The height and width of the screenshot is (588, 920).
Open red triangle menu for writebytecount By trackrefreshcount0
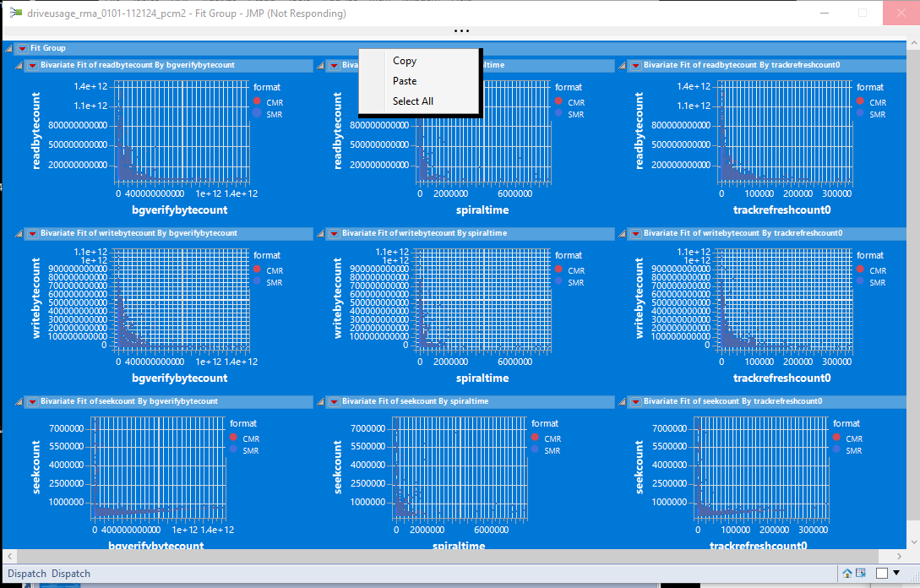point(636,233)
